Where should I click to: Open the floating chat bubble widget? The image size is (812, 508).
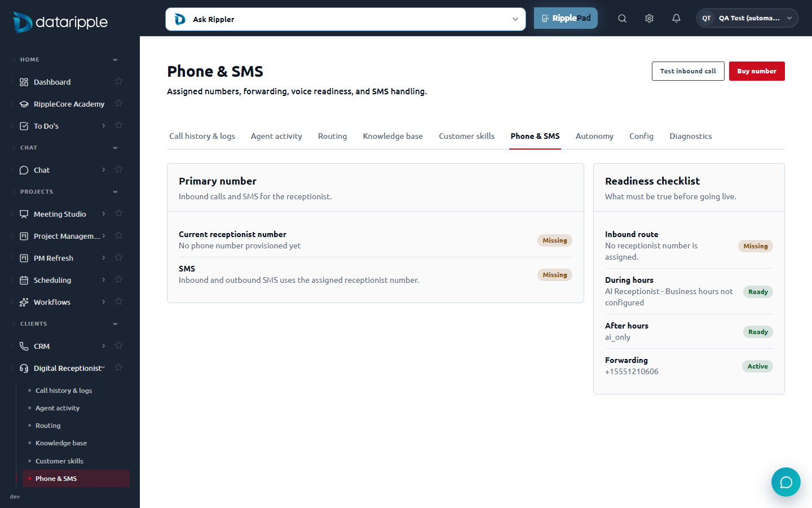786,482
